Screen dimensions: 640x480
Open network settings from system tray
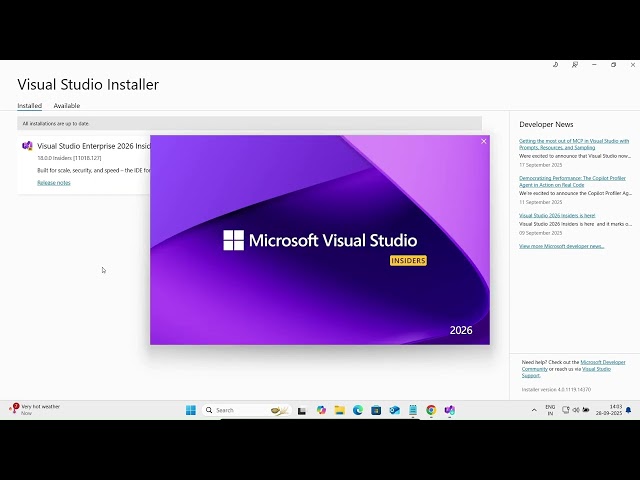(566, 410)
